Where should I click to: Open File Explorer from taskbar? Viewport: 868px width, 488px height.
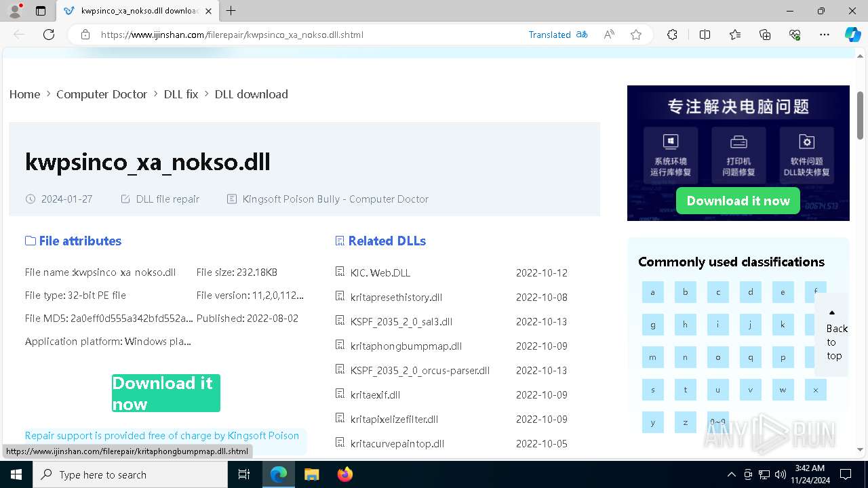[311, 474]
